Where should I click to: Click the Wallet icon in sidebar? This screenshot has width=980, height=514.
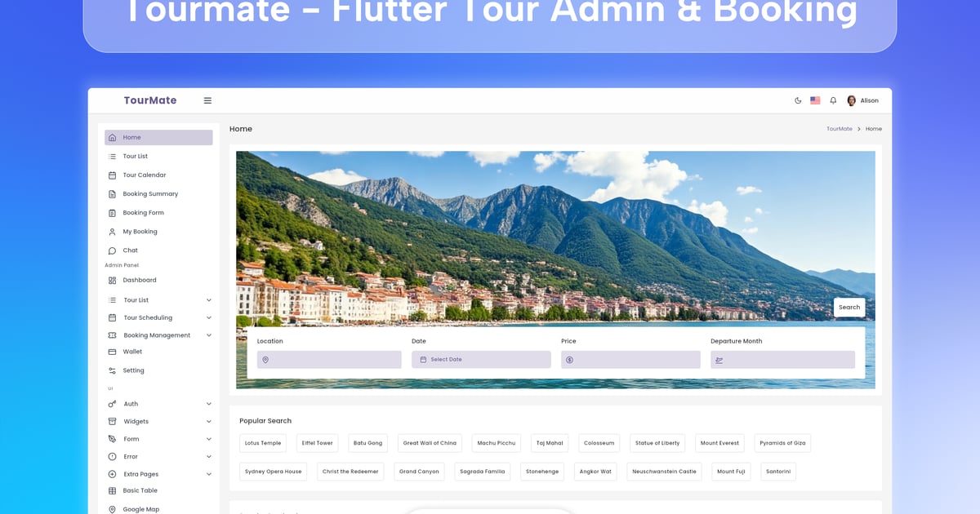113,352
